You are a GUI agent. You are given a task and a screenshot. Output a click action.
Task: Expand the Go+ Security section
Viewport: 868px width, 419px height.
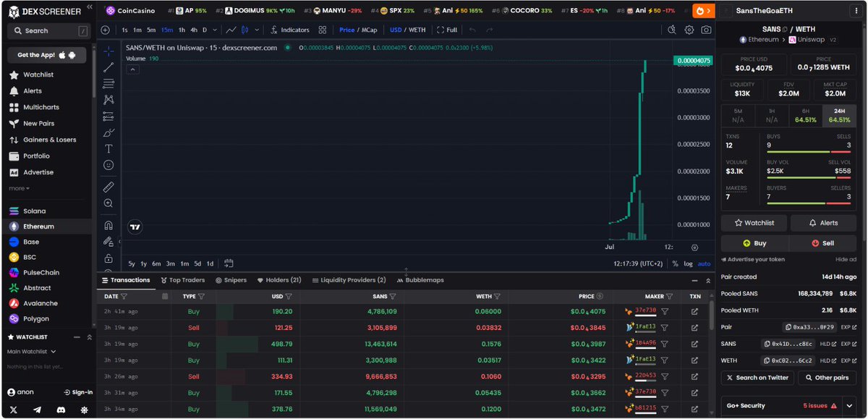pos(849,406)
